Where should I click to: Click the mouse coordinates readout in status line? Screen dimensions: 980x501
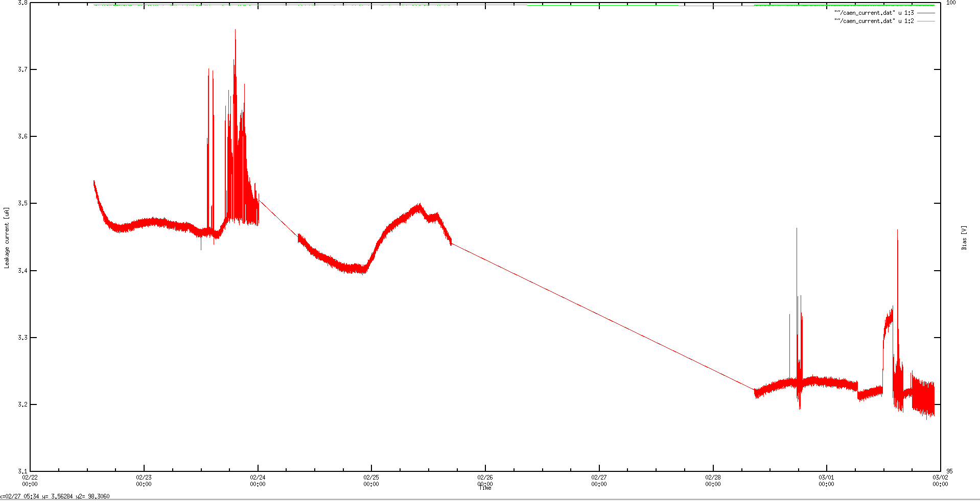click(x=55, y=496)
